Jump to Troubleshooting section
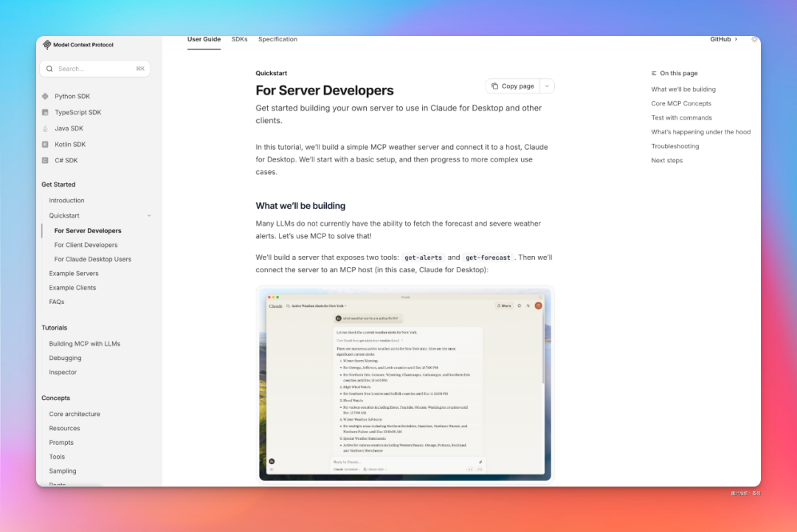 675,146
